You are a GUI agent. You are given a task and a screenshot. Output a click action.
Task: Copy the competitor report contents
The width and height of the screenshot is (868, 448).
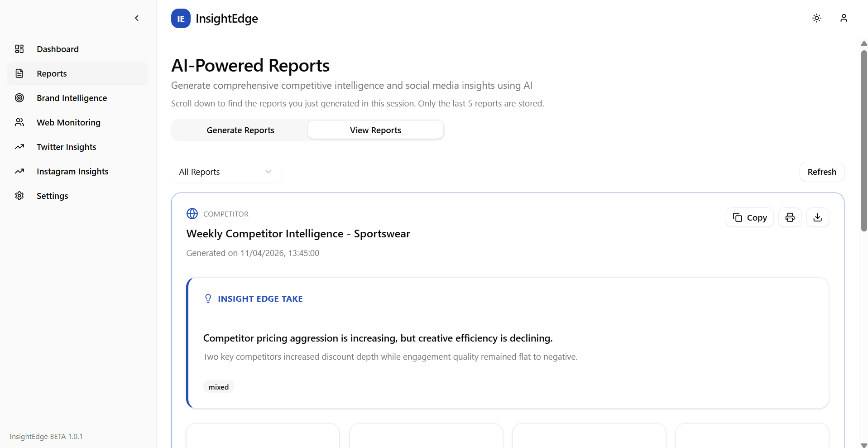[x=749, y=217]
